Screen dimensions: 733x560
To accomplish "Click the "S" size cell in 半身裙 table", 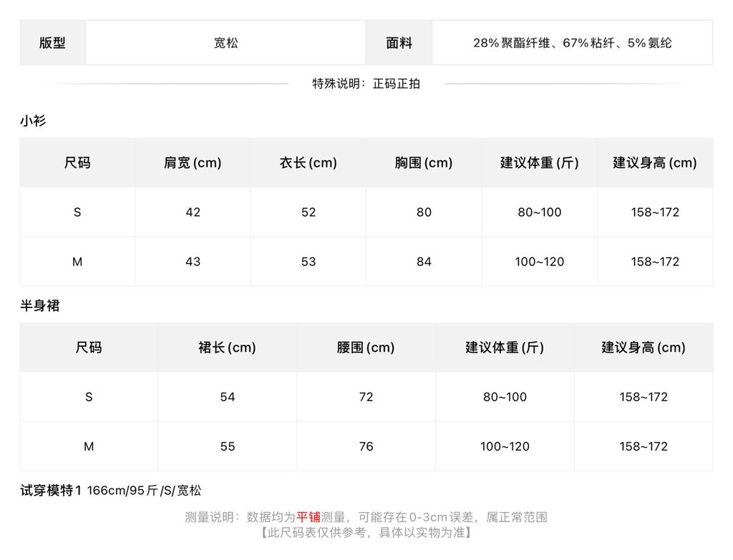I will click(89, 397).
